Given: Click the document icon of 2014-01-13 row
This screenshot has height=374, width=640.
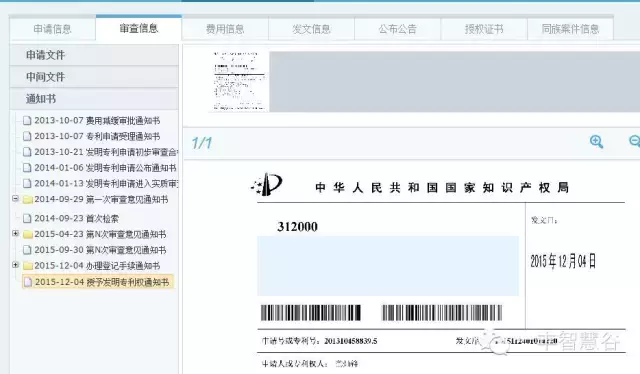Looking at the screenshot, I should tap(27, 184).
